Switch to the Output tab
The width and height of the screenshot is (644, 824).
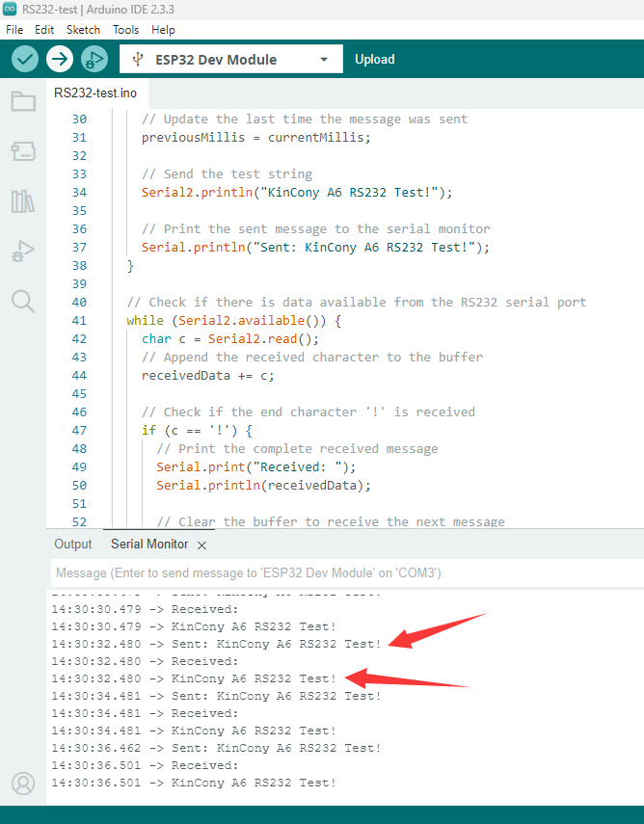(73, 545)
